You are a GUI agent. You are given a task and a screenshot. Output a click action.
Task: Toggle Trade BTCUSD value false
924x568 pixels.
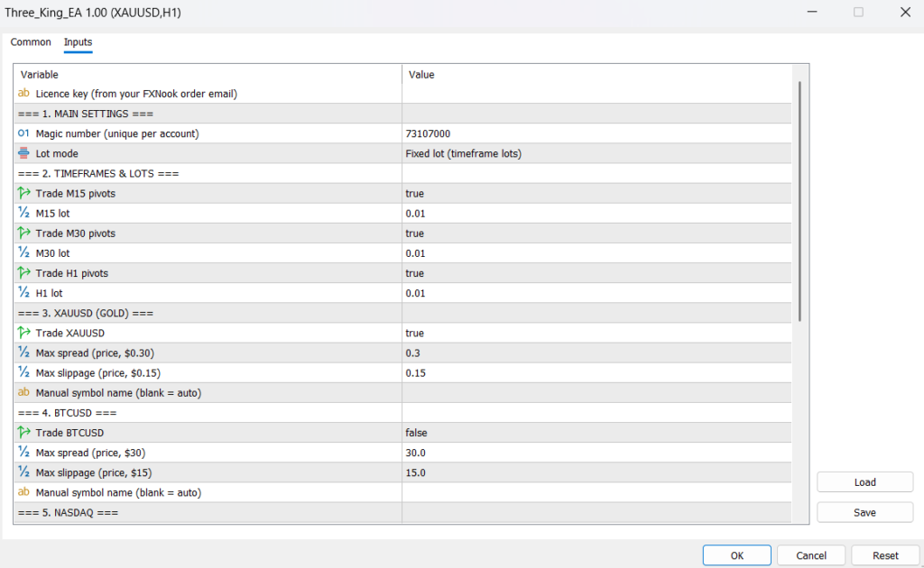[596, 433]
